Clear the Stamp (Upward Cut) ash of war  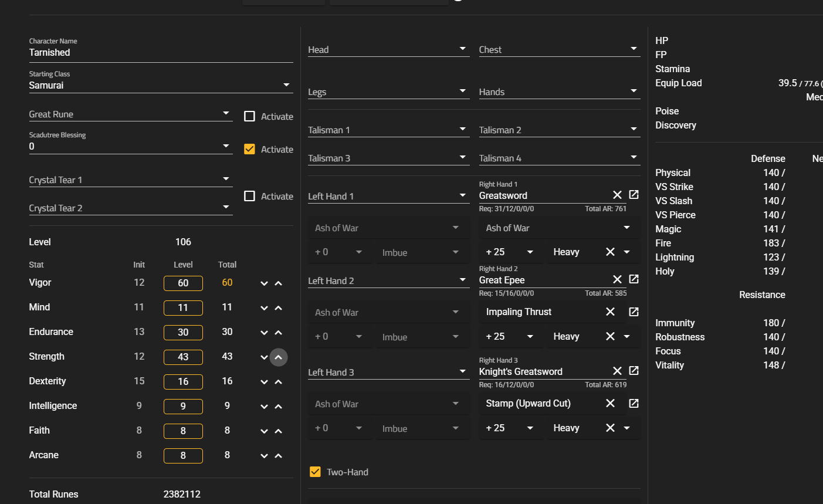click(610, 403)
